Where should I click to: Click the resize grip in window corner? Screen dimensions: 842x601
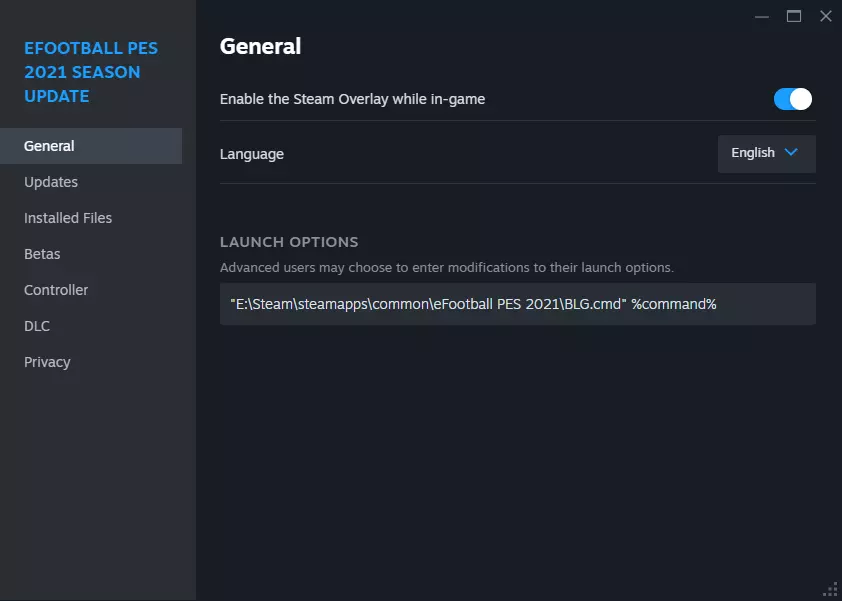[831, 590]
